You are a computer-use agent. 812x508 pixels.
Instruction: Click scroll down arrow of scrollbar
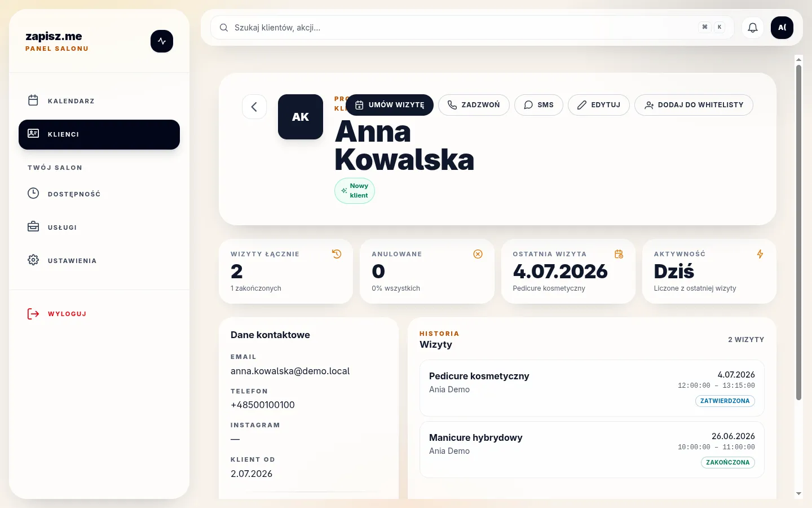(798, 494)
